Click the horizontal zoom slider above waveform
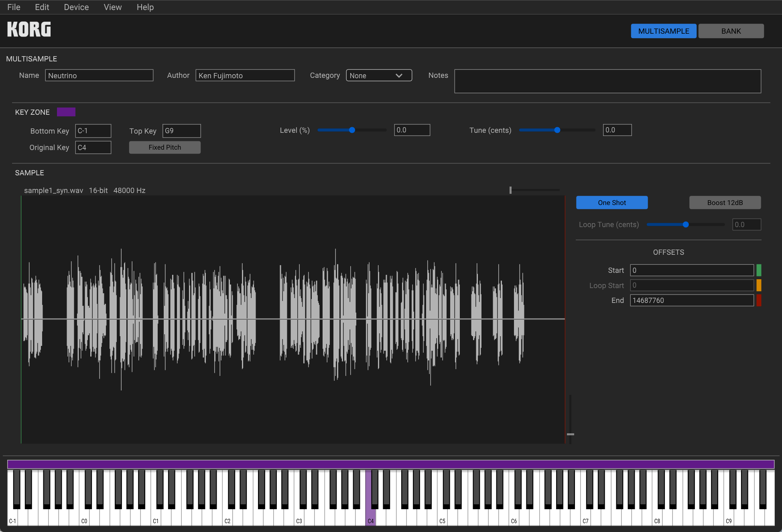 (x=534, y=190)
